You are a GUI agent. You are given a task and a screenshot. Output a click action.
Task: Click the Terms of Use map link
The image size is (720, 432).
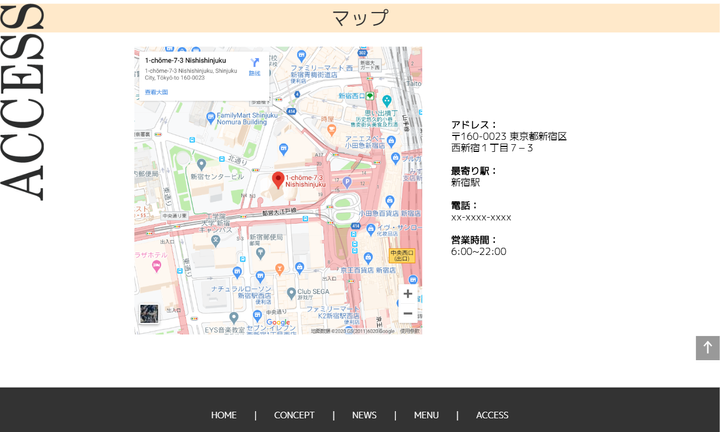pyautogui.click(x=409, y=330)
